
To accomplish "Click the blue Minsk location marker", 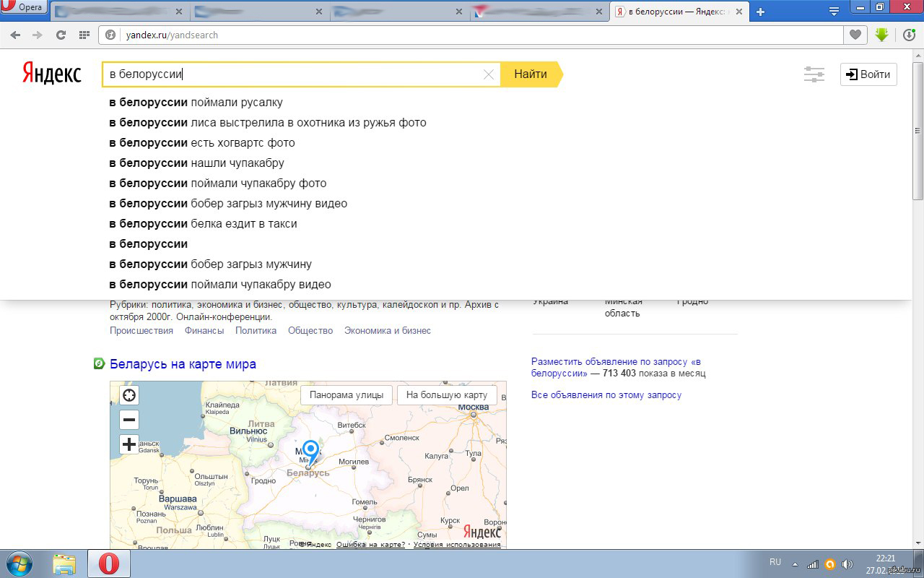I will coord(310,453).
